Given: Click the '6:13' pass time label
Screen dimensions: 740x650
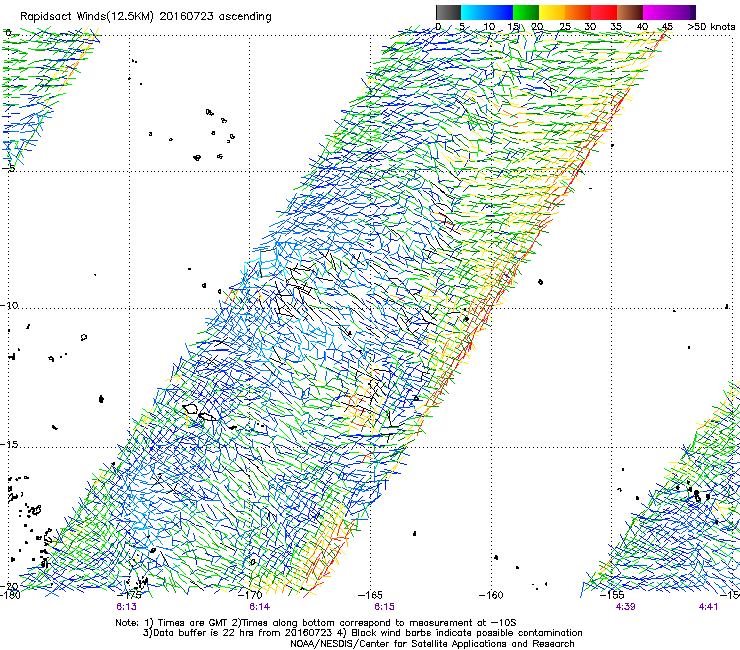Looking at the screenshot, I should tap(126, 607).
